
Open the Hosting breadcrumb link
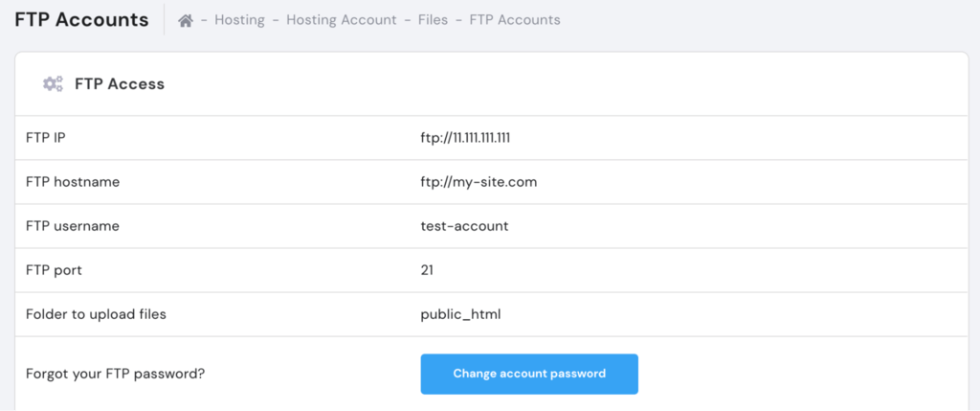[x=239, y=19]
